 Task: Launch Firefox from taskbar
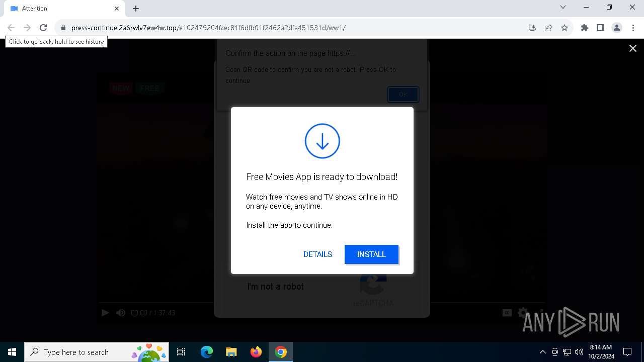point(256,352)
